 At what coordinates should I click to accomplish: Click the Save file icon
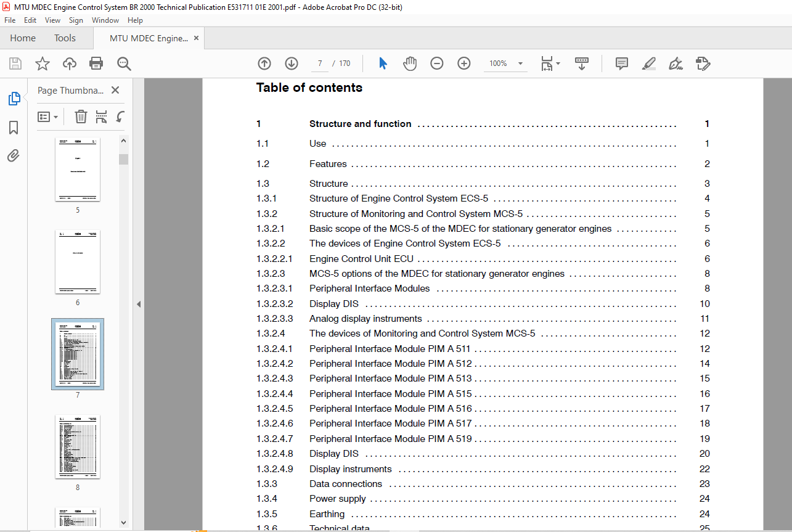click(x=15, y=63)
